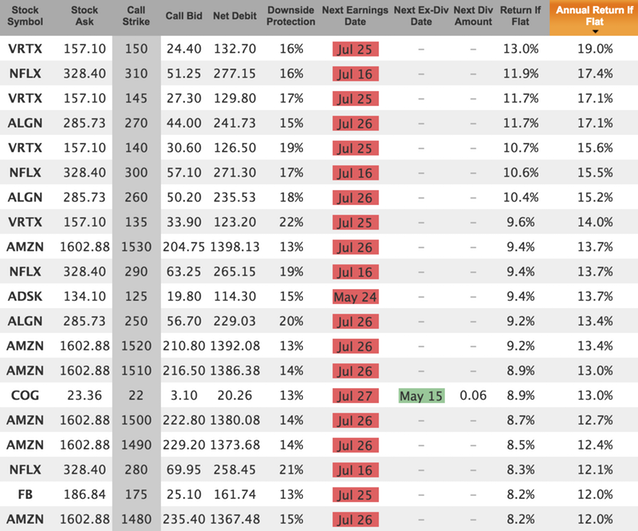The image size is (638, 531).
Task: Click the 17.4% annual return value
Action: (595, 74)
